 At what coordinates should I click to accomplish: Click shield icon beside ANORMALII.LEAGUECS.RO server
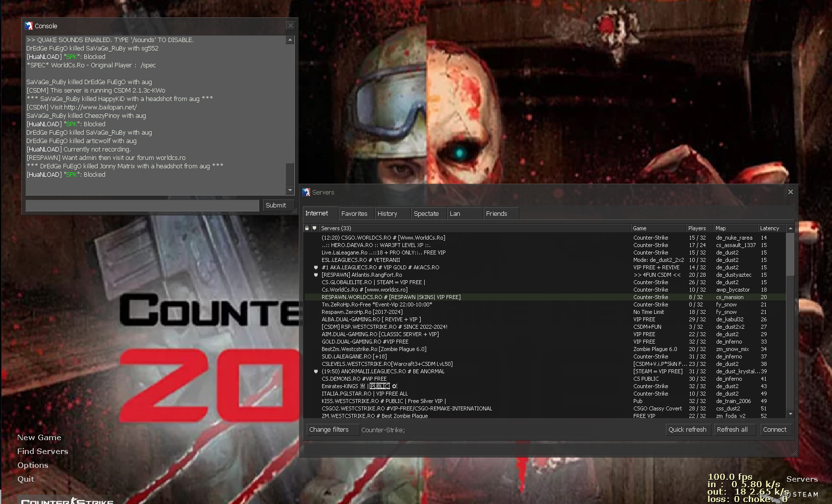[316, 371]
